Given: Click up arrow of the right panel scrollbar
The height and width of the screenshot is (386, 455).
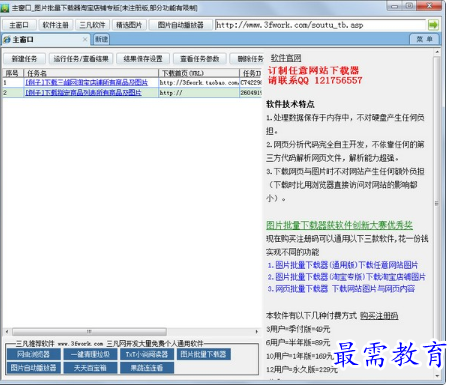Looking at the screenshot, I should pos(437,52).
